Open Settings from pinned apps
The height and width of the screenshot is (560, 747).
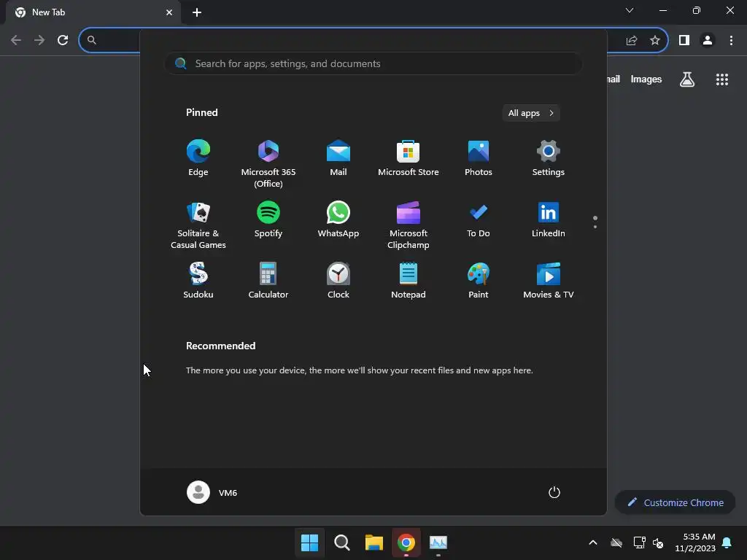click(x=549, y=158)
